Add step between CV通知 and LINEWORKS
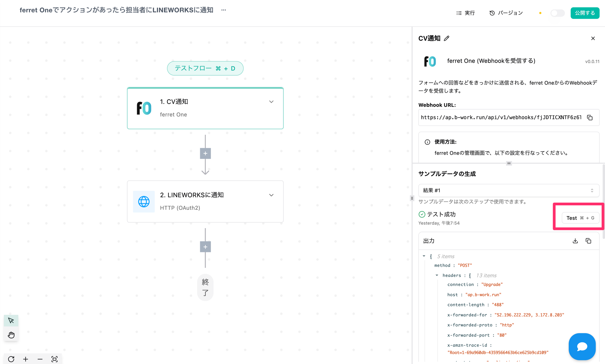The image size is (605, 364). coord(205,153)
